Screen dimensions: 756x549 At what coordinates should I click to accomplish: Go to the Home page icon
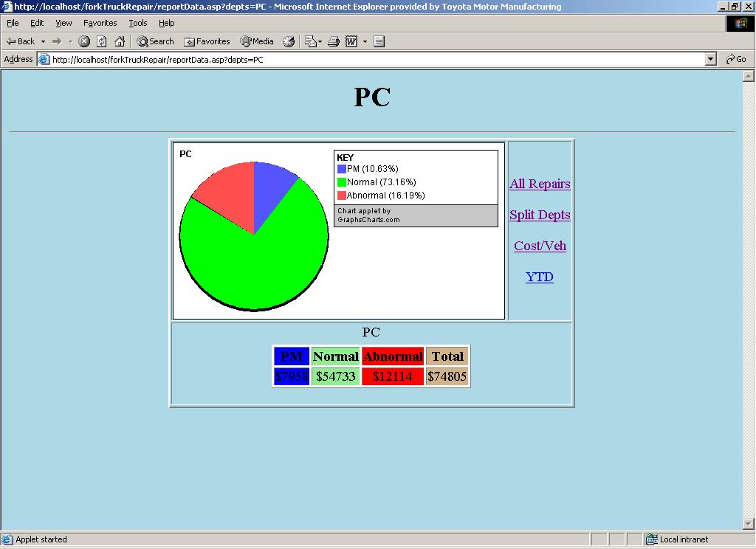click(120, 41)
